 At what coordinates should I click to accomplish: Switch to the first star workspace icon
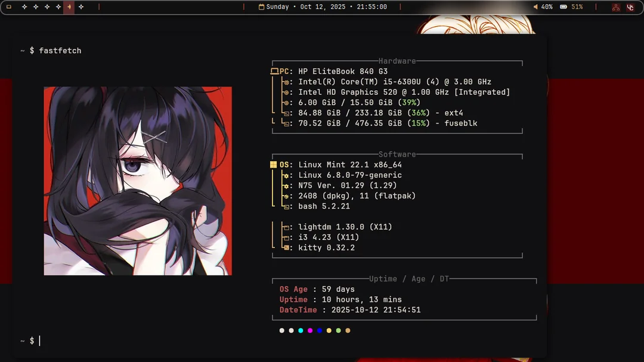click(x=24, y=7)
